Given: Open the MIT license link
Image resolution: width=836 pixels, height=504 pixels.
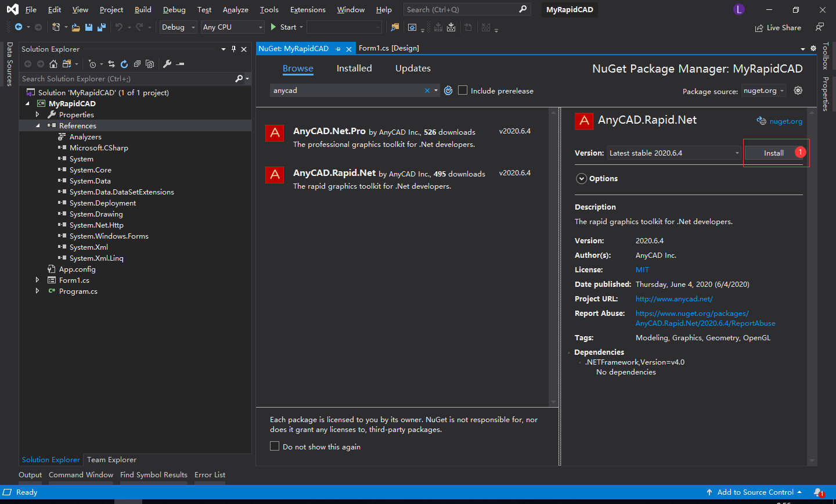Looking at the screenshot, I should coord(642,270).
